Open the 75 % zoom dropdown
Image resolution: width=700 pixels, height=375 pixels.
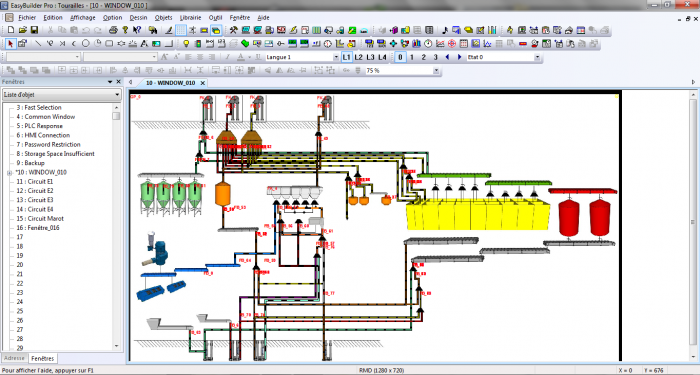pyautogui.click(x=403, y=71)
